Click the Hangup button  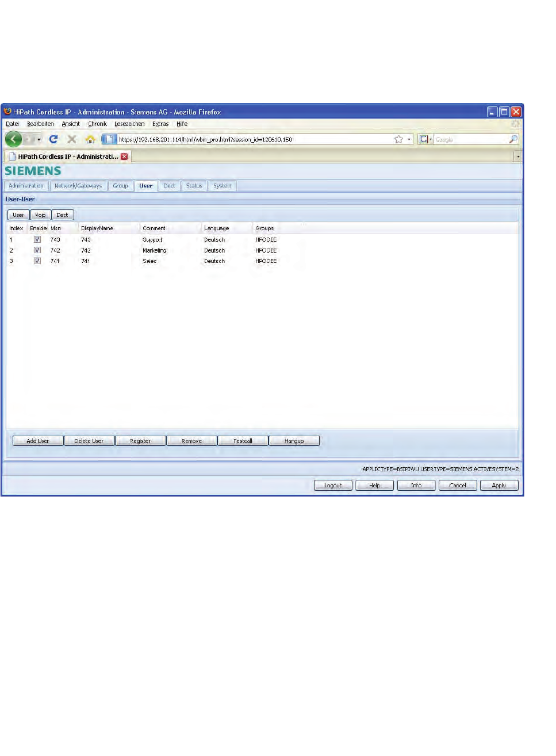294,441
